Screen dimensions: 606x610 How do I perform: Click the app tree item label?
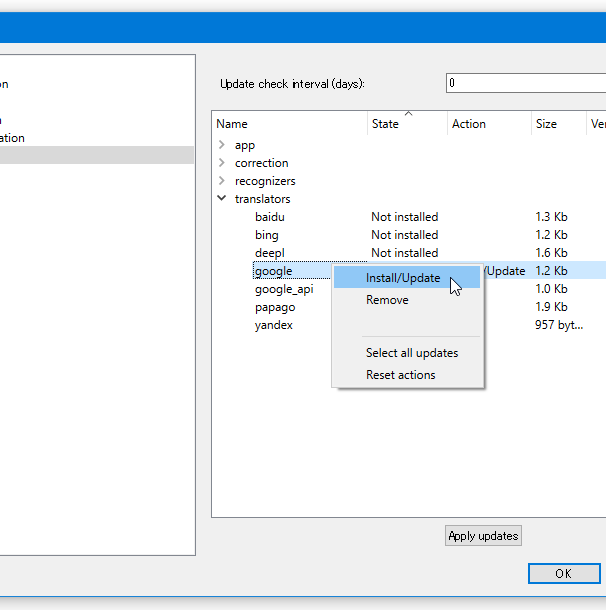pos(245,145)
